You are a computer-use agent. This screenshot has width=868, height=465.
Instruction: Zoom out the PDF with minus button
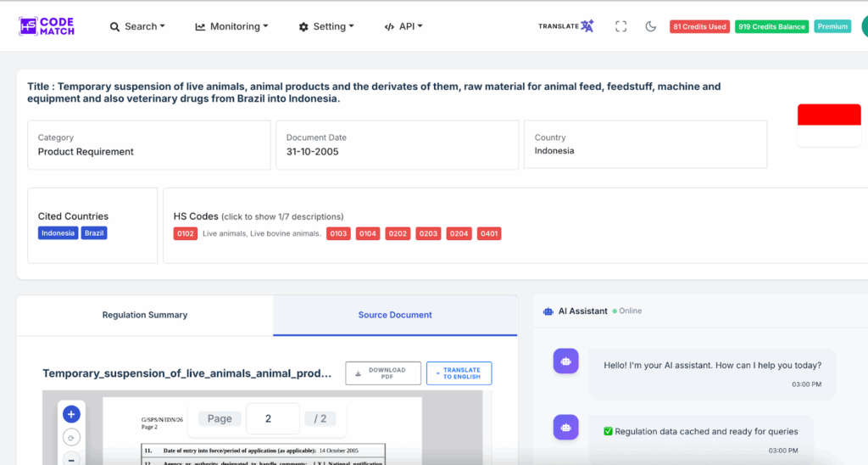[x=71, y=459]
